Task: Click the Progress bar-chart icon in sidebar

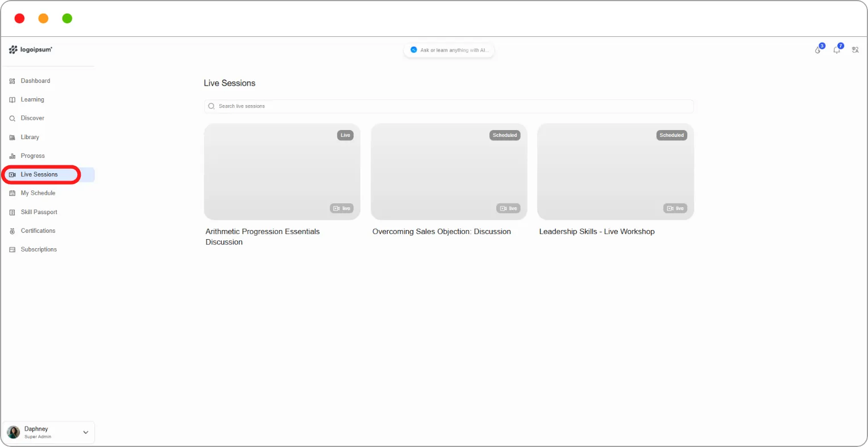Action: pos(13,156)
